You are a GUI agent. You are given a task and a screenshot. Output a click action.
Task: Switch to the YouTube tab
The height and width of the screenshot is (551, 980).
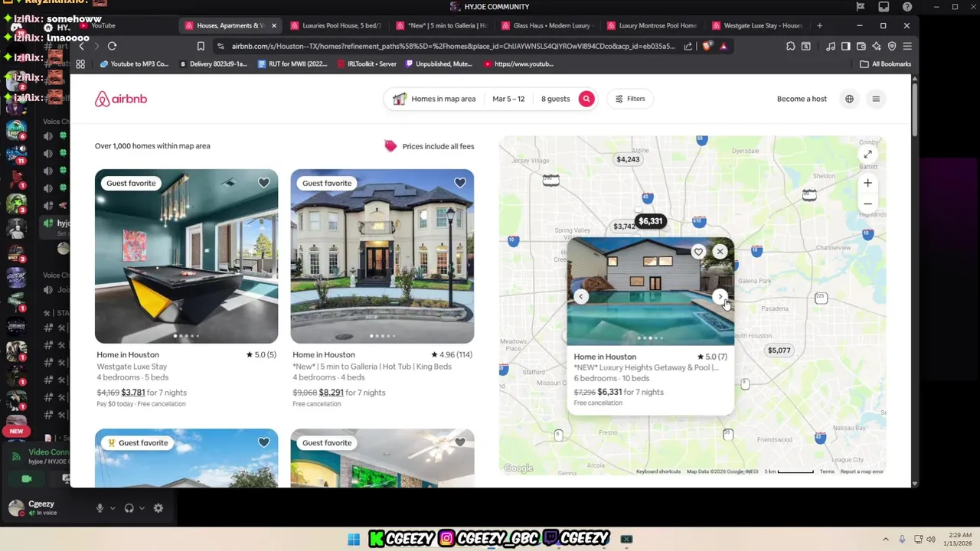pyautogui.click(x=103, y=25)
